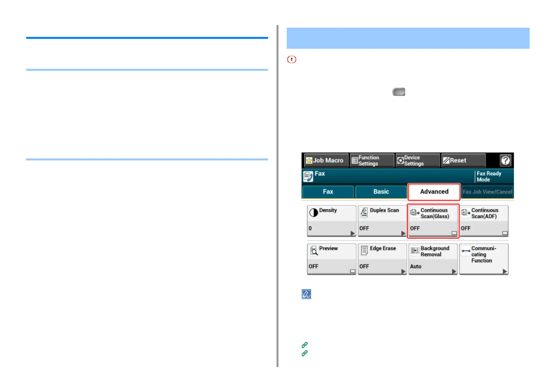Viewport: 555px width, 392px height.
Task: Open the Duplex Scan setting
Action: click(382, 221)
